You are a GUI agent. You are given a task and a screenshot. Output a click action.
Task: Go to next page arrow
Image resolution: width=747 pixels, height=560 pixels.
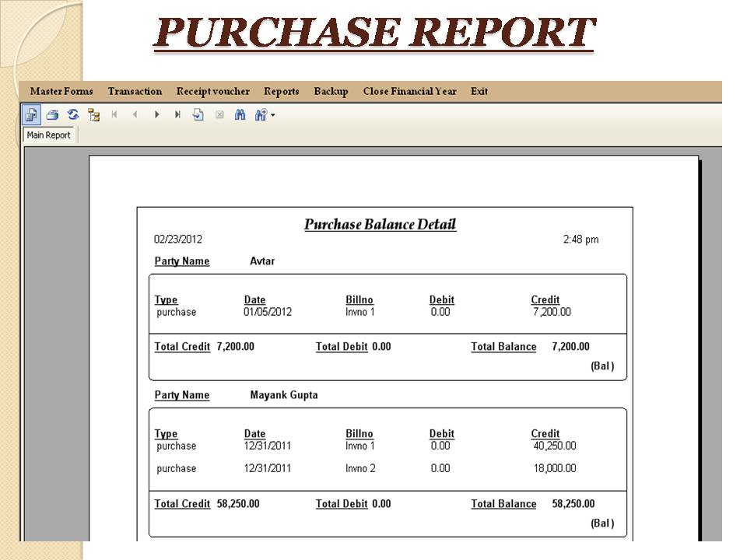pyautogui.click(x=156, y=115)
